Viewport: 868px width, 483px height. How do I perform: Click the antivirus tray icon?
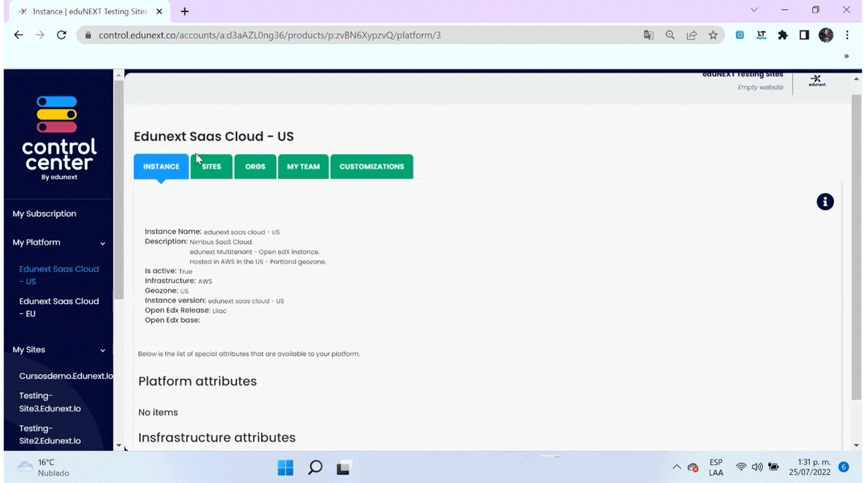click(x=693, y=468)
